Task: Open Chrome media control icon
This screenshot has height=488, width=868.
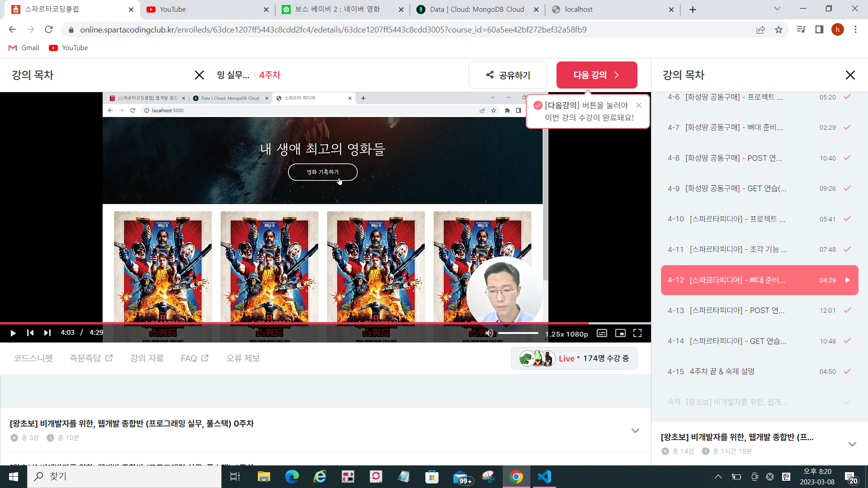Action: pyautogui.click(x=801, y=29)
